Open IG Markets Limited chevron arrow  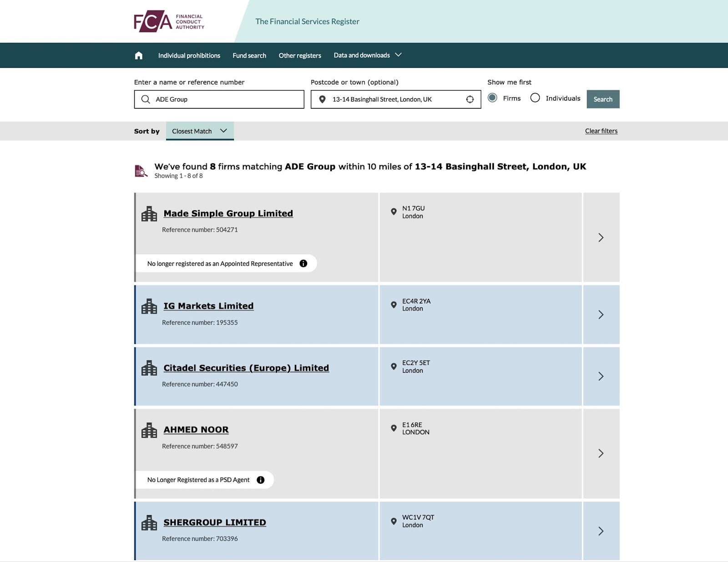tap(601, 314)
